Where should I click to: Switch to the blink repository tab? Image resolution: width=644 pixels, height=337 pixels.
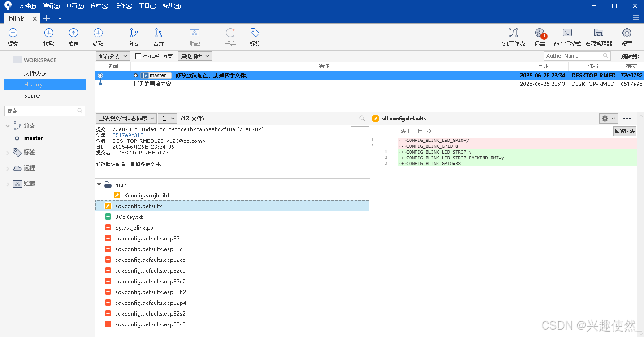click(x=17, y=18)
